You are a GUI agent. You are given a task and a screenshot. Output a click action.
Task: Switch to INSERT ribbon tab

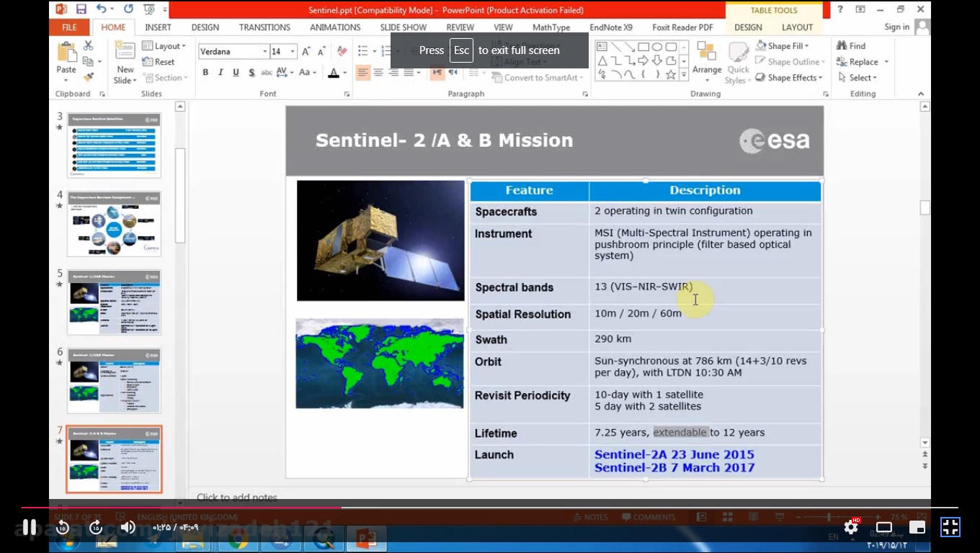pyautogui.click(x=158, y=27)
